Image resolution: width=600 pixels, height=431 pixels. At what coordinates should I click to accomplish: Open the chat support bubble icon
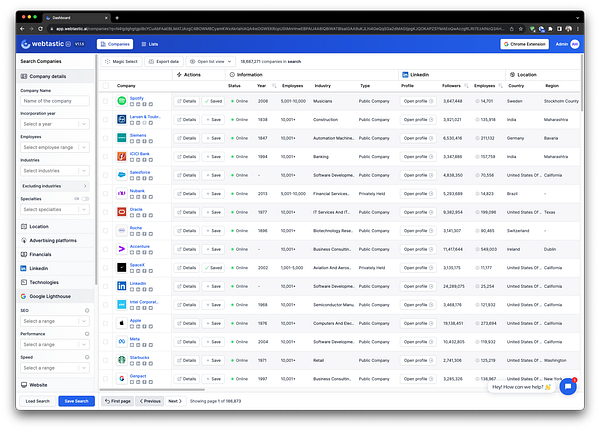click(568, 387)
